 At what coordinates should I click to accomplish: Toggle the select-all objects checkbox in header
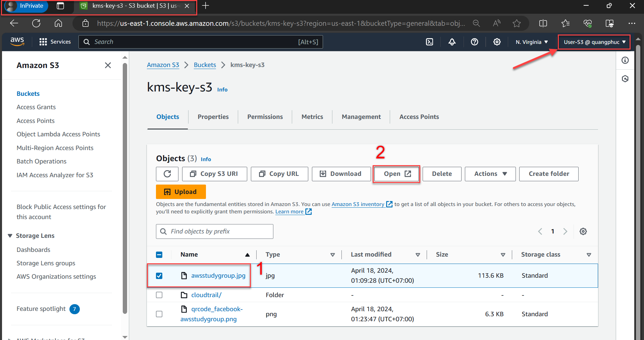coord(159,255)
